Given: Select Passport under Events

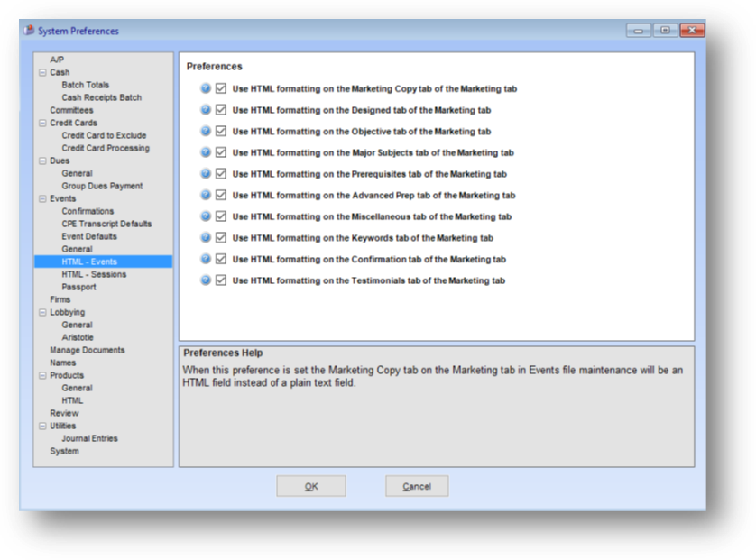Looking at the screenshot, I should click(78, 288).
